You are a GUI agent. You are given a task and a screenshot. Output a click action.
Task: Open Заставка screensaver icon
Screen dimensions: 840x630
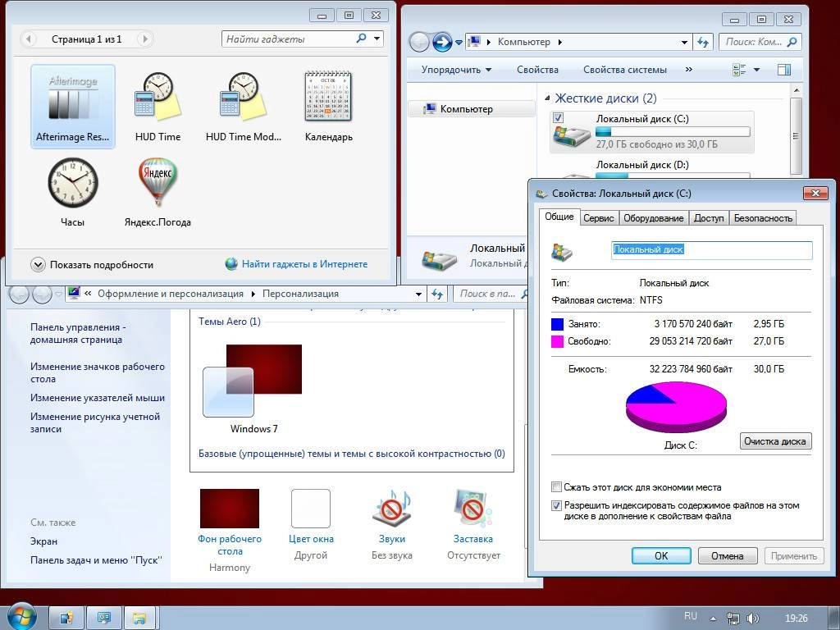[x=472, y=508]
